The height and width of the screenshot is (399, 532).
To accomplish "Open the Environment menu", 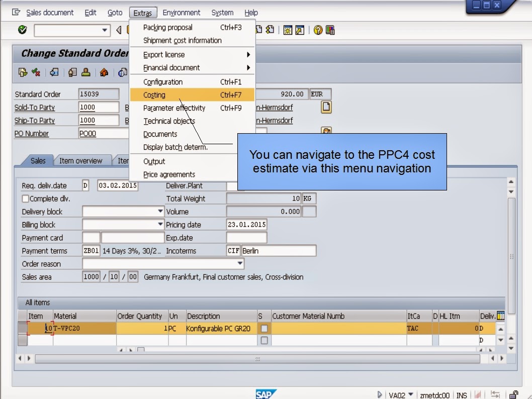I will (x=181, y=13).
